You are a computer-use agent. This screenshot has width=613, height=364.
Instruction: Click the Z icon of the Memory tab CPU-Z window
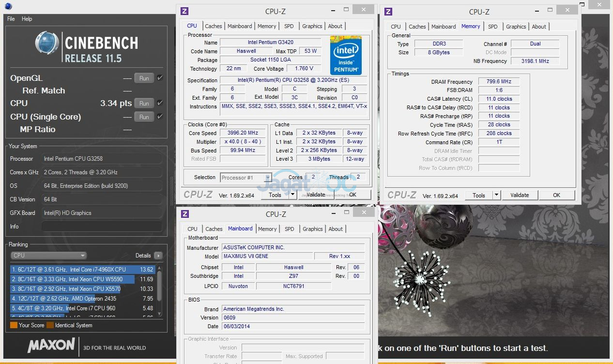pyautogui.click(x=388, y=11)
